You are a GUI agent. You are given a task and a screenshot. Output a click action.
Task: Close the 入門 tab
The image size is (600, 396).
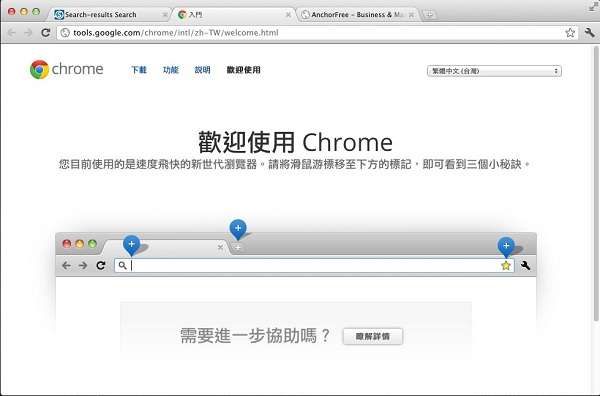tap(288, 15)
